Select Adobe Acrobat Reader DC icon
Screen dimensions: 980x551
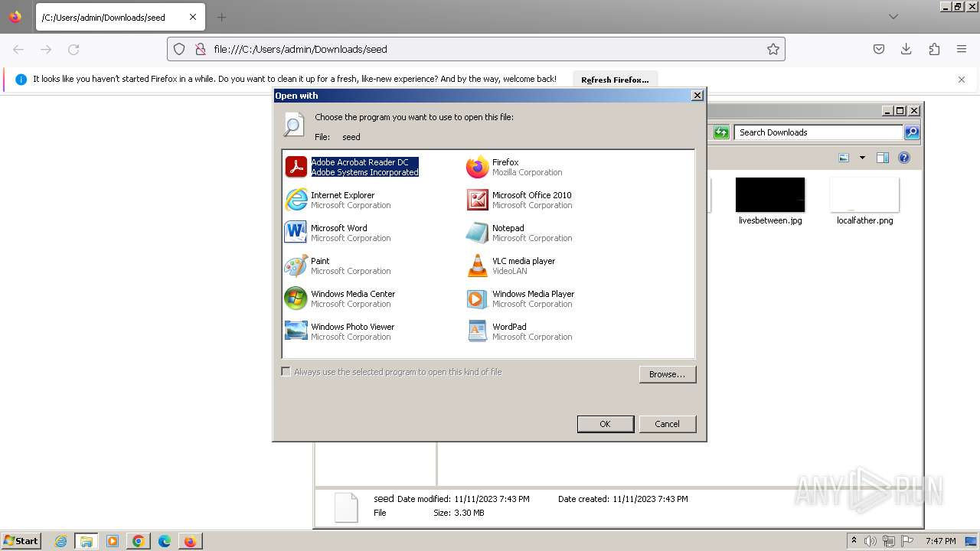[x=296, y=167]
